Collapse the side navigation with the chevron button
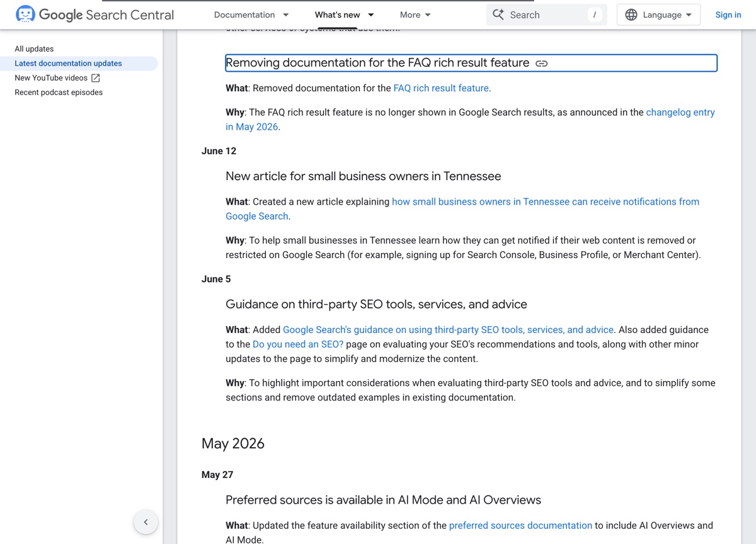Screen dimensions: 756x544 pyautogui.click(x=146, y=522)
